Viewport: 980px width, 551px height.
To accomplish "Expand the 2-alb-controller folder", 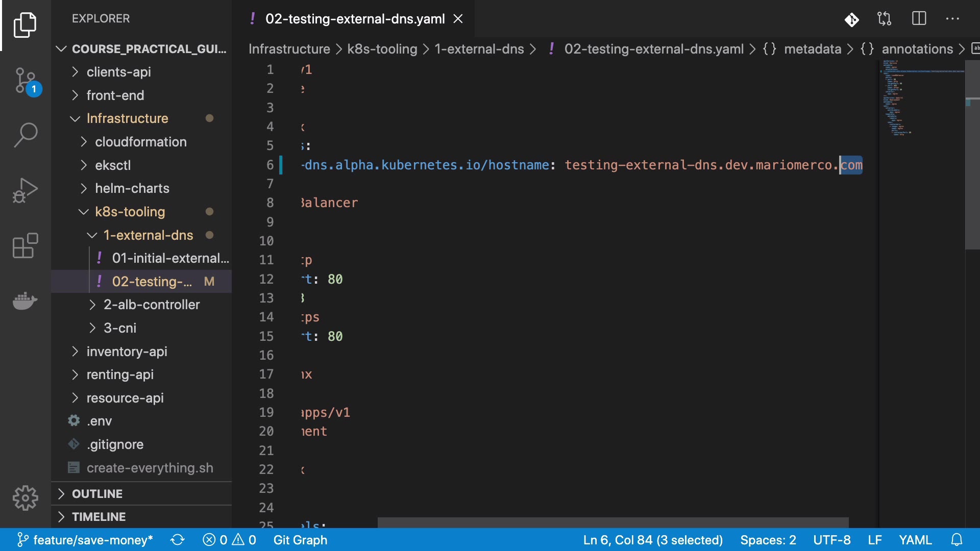I will pyautogui.click(x=152, y=305).
